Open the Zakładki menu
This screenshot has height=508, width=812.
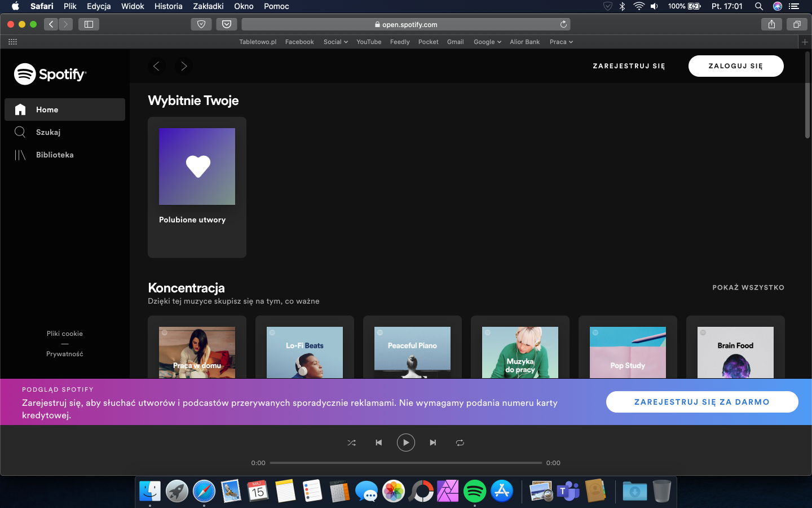click(208, 6)
